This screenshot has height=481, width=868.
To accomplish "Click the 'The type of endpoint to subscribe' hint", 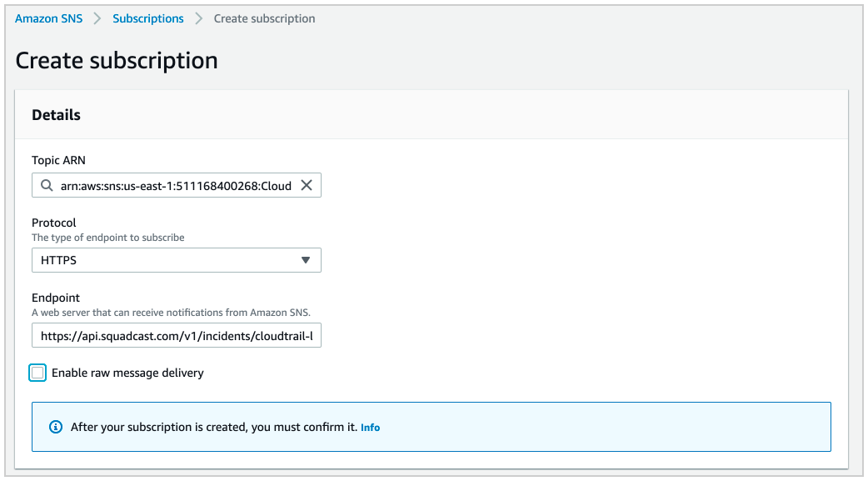I will click(x=108, y=238).
